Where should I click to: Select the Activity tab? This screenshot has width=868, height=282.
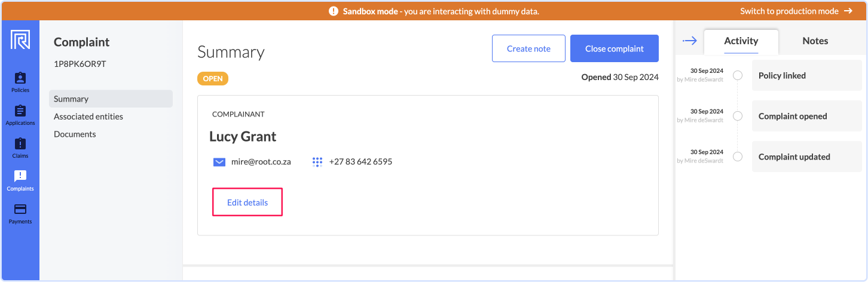(741, 41)
